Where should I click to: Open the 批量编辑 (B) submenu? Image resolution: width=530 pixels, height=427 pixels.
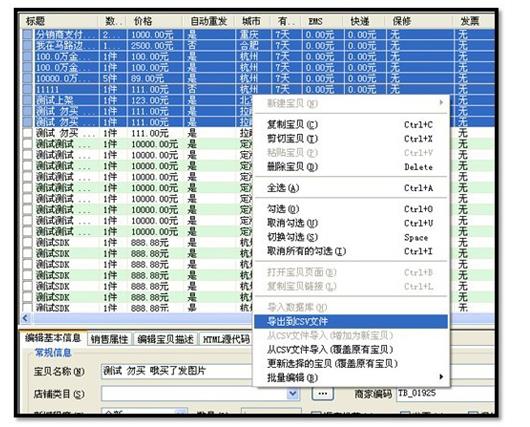(351, 377)
